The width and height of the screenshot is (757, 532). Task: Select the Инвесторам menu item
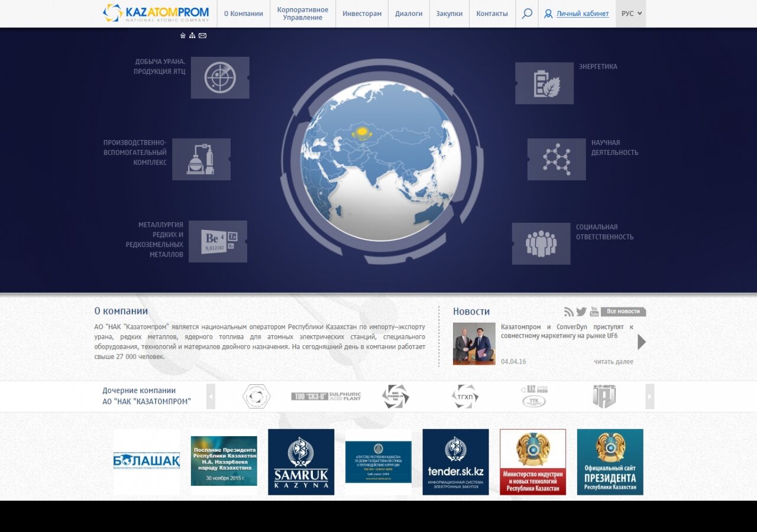pyautogui.click(x=362, y=14)
